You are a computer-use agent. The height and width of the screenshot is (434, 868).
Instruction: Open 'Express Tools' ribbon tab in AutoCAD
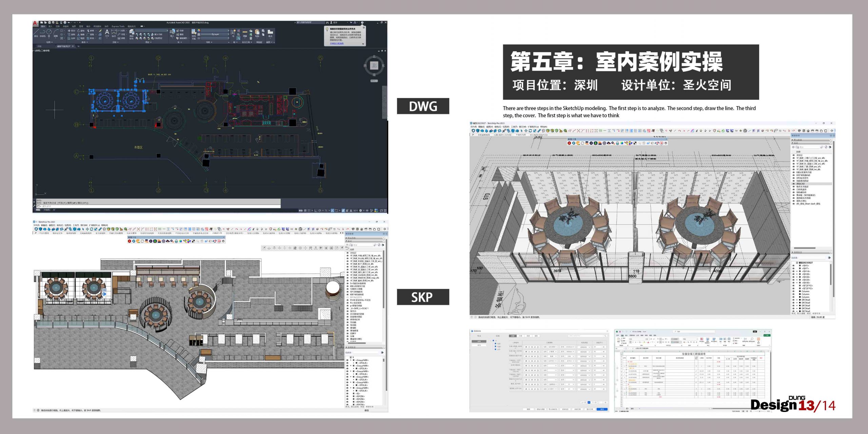point(118,26)
